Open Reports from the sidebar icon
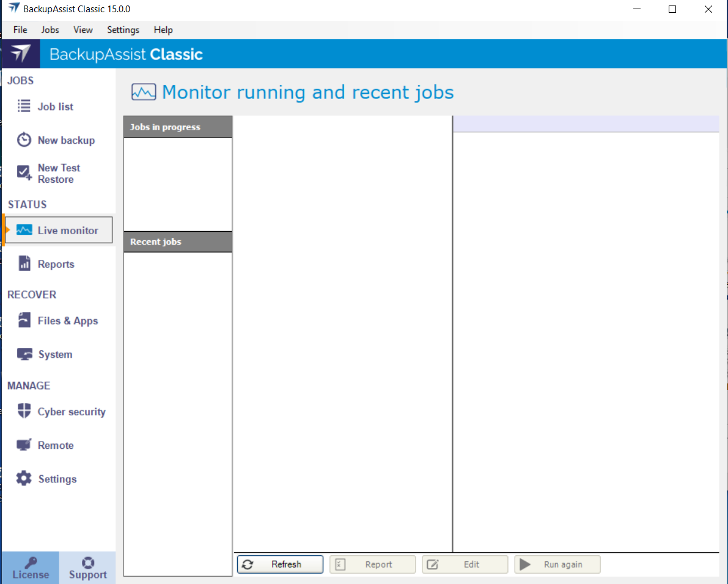Image resolution: width=728 pixels, height=584 pixels. 24,264
